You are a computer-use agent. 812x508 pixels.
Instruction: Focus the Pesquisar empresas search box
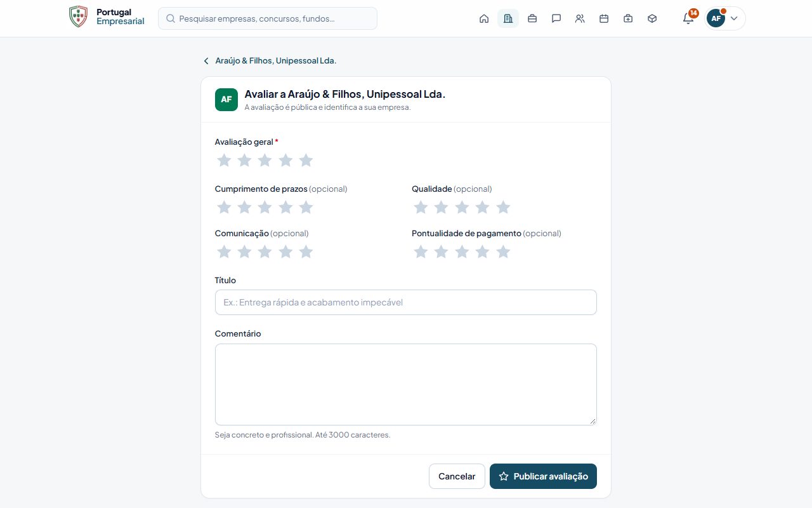[x=268, y=18]
